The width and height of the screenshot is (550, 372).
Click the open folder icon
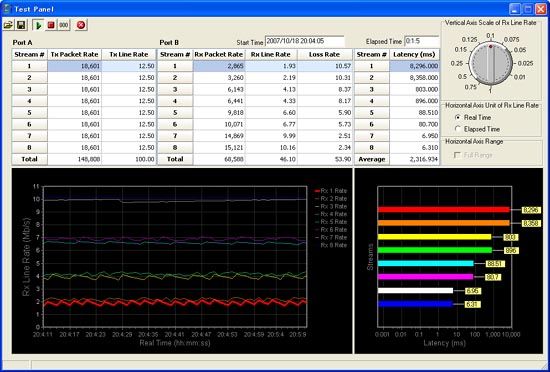pyautogui.click(x=8, y=25)
